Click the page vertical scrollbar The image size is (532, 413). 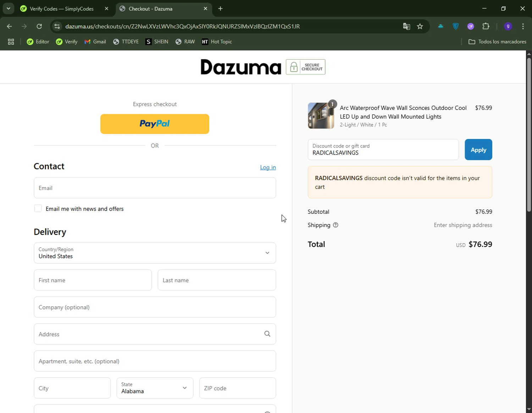click(x=529, y=135)
